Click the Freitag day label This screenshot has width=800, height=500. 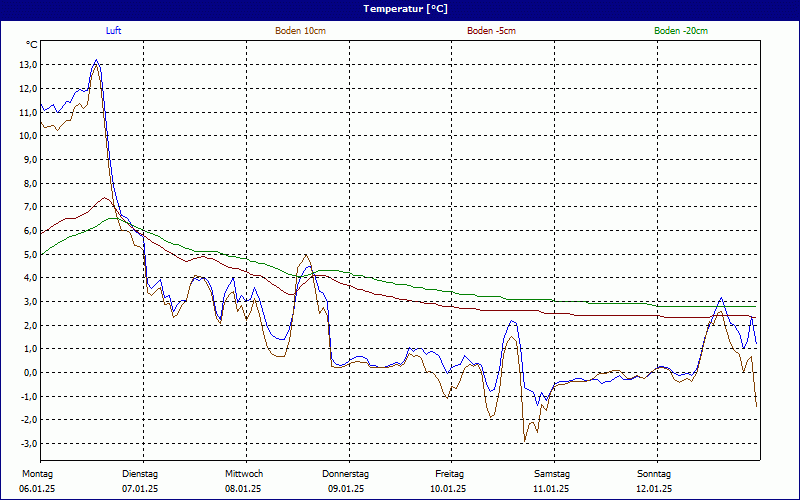click(x=449, y=474)
